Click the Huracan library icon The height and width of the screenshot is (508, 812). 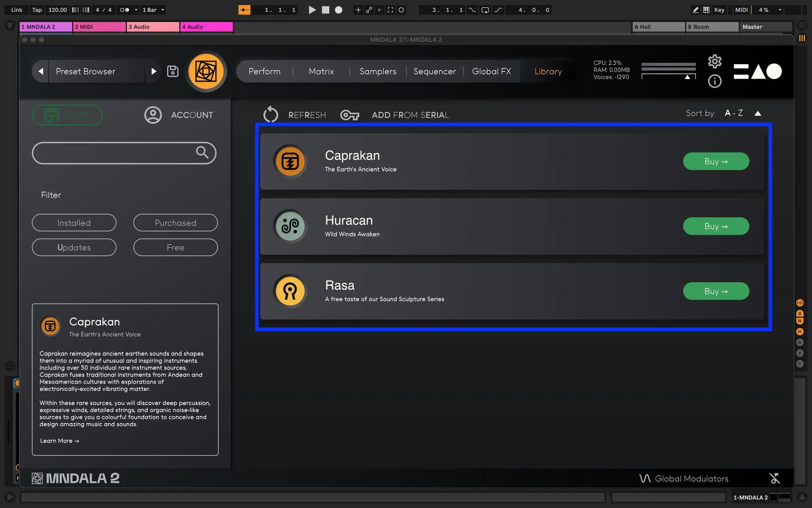290,226
